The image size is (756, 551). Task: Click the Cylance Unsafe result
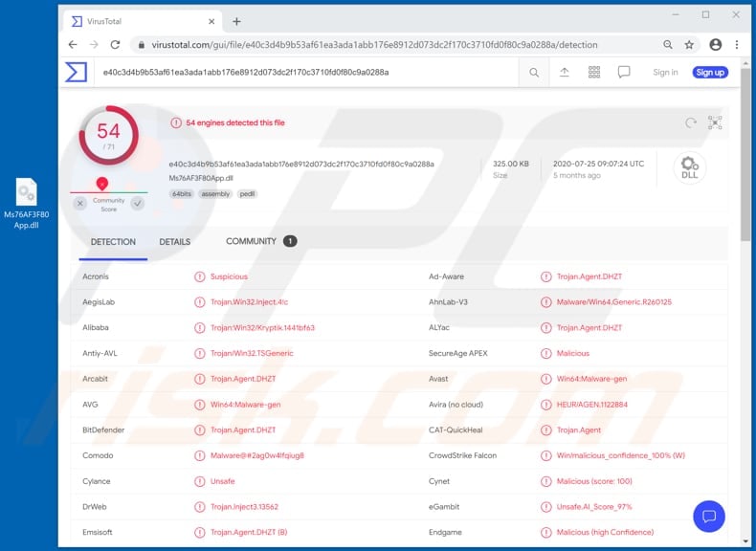(x=222, y=481)
